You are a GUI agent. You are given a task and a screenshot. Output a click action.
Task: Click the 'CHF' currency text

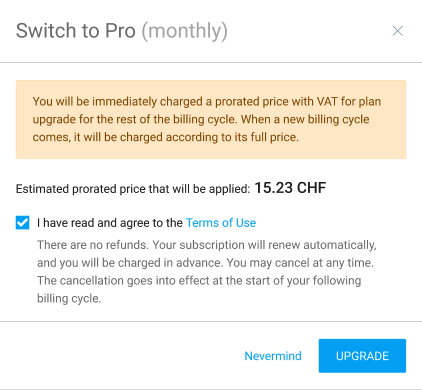coord(311,188)
